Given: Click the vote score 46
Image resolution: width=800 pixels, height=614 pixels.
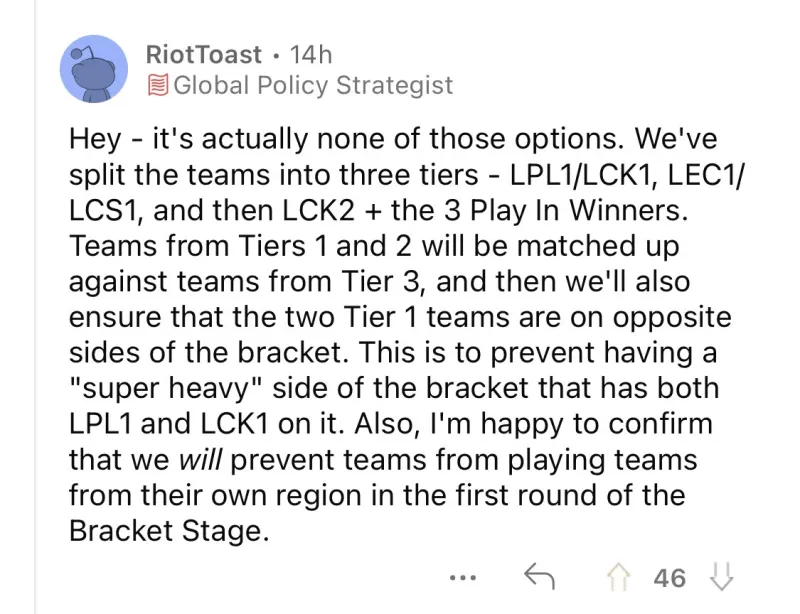Looking at the screenshot, I should pos(669,578).
